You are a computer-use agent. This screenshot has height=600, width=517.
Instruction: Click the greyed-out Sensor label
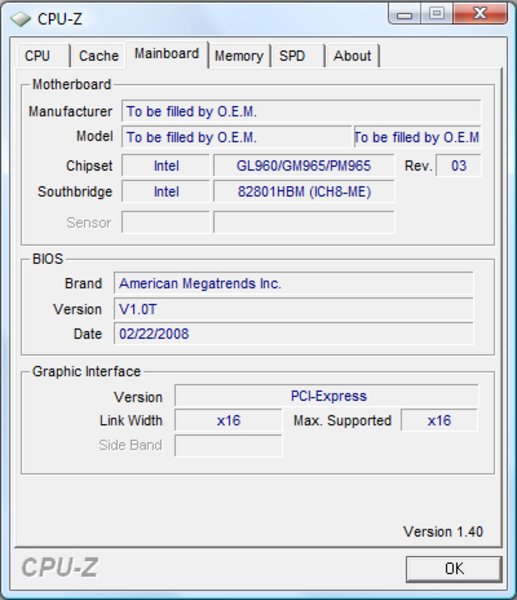[89, 222]
